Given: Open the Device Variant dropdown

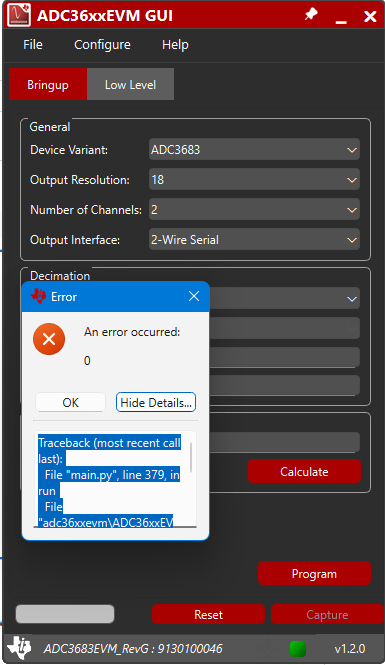Looking at the screenshot, I should point(254,149).
